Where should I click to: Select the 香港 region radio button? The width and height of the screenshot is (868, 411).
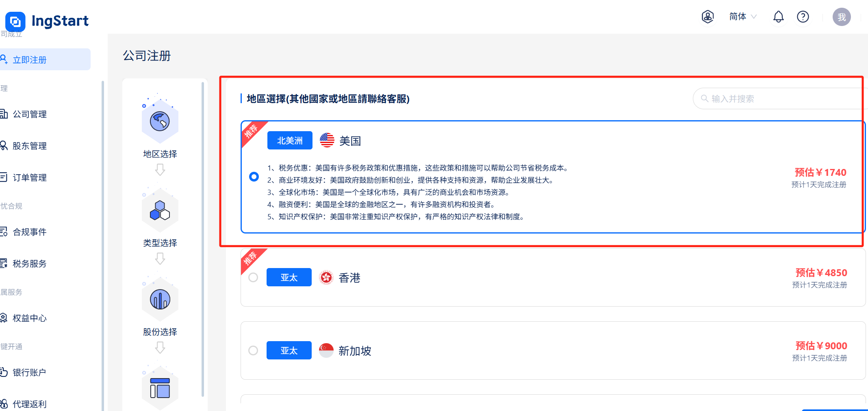(x=253, y=277)
